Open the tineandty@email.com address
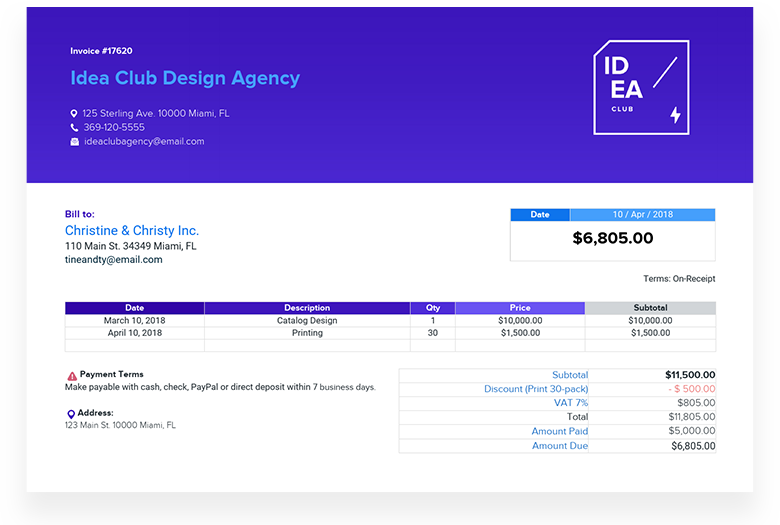Image resolution: width=780 pixels, height=525 pixels. [113, 259]
